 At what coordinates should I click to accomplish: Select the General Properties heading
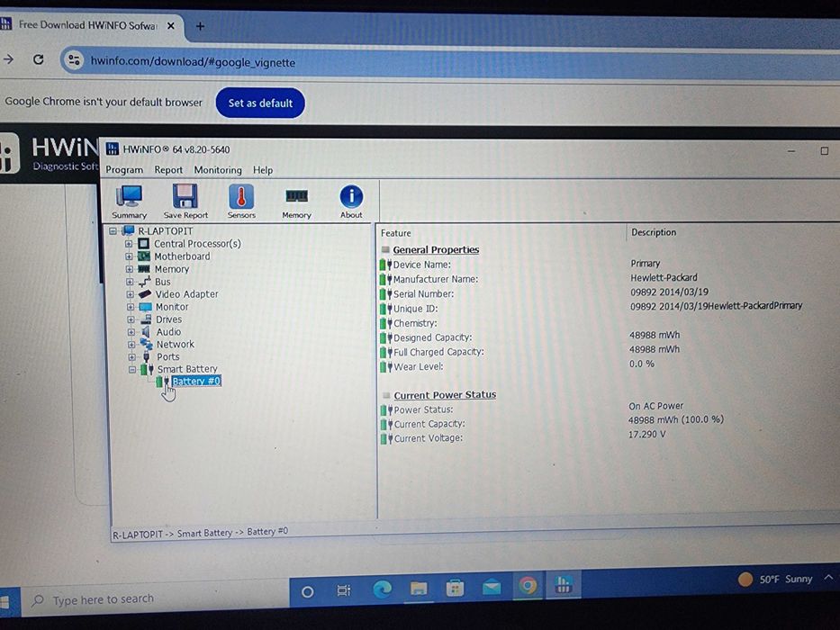point(436,249)
